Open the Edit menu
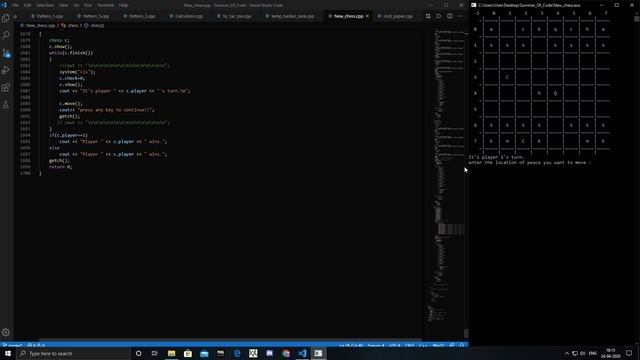The image size is (640, 360). coord(27,5)
